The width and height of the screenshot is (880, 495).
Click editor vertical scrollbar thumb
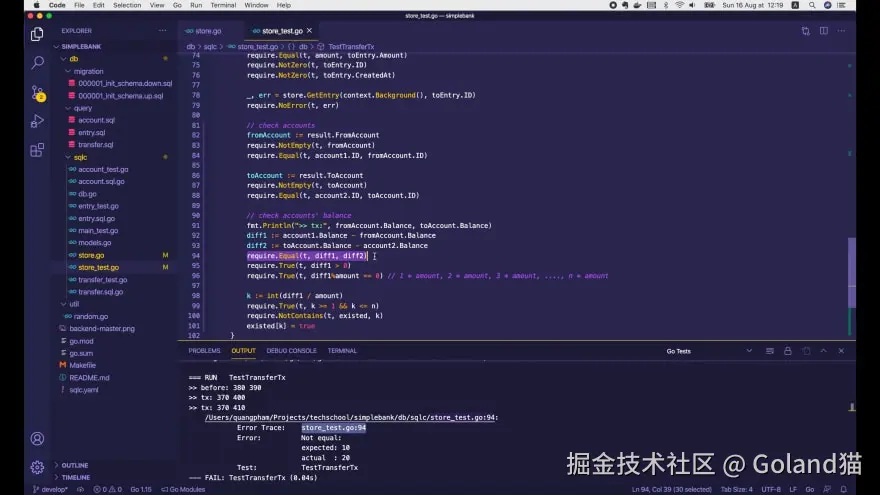pos(851,273)
